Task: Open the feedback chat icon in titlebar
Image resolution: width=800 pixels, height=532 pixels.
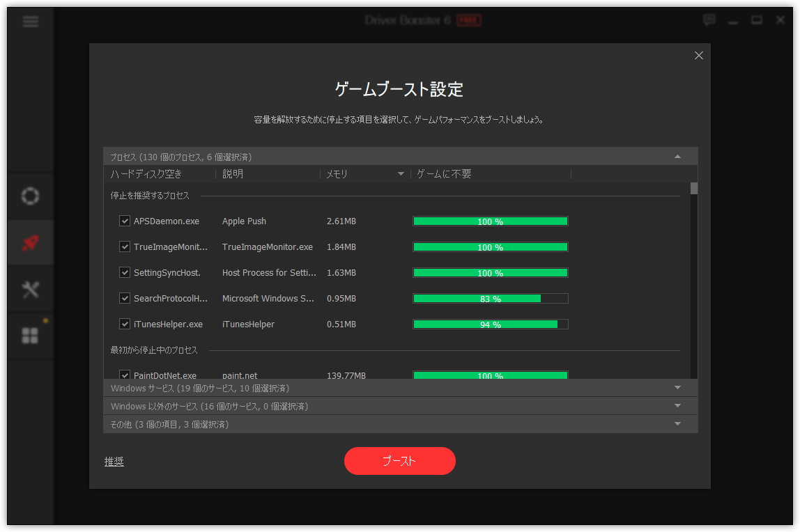Action: click(709, 21)
